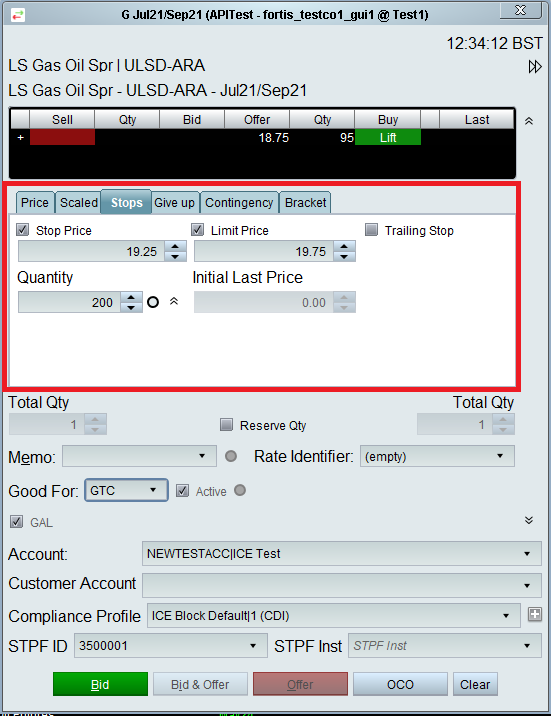The height and width of the screenshot is (716, 553).
Task: Click the circle icon beside Quantity
Action: point(153,302)
